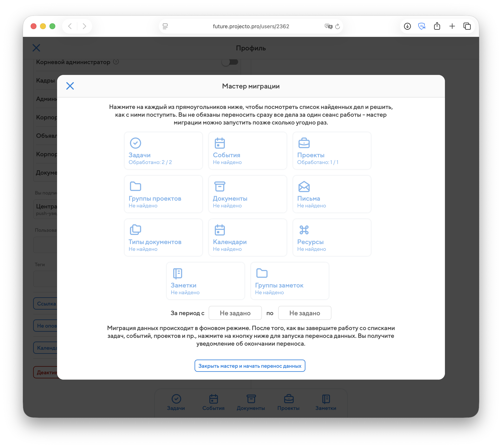Image resolution: width=502 pixels, height=448 pixels.
Task: Open the Письма envelope tile
Action: tap(332, 194)
